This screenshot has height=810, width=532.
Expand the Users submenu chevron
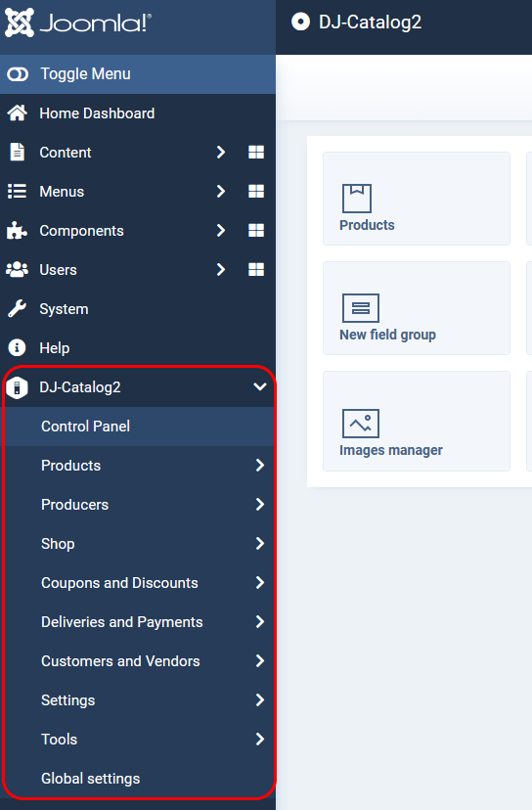pos(221,270)
